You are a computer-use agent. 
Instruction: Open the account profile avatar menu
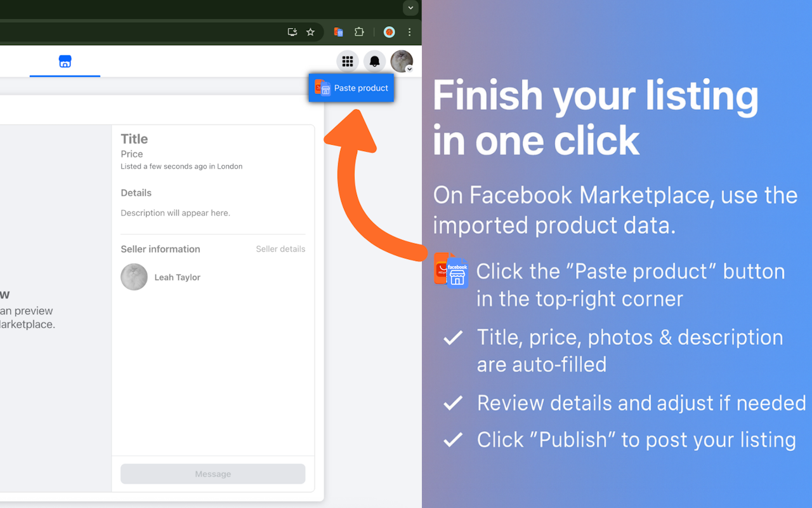(402, 62)
